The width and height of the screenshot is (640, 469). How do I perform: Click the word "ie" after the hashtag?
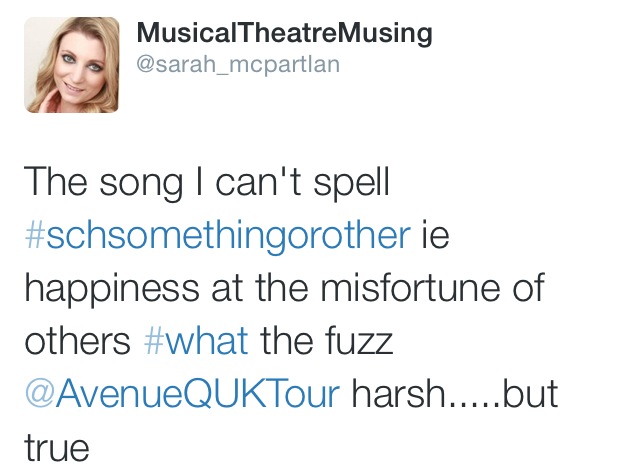coord(435,236)
